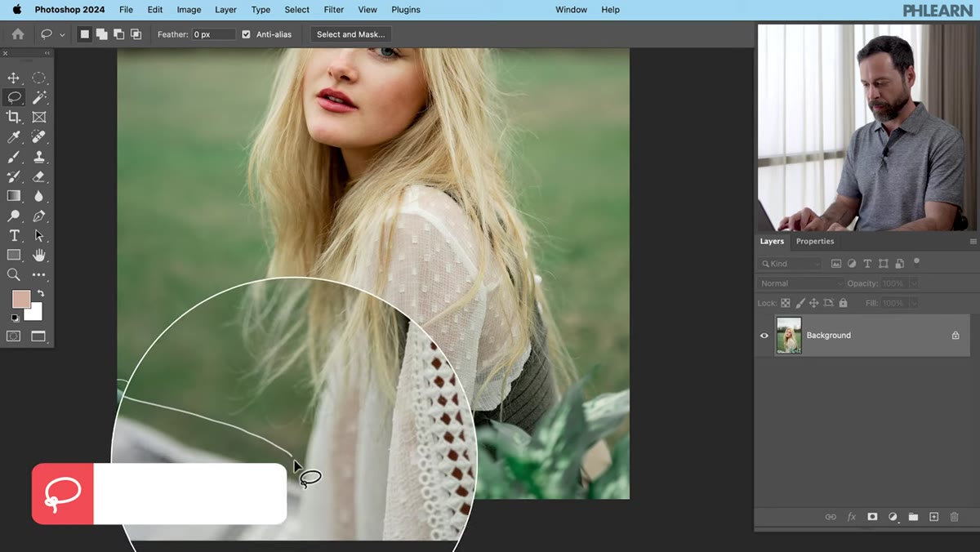The width and height of the screenshot is (980, 552).
Task: Open the Image menu
Action: point(189,10)
